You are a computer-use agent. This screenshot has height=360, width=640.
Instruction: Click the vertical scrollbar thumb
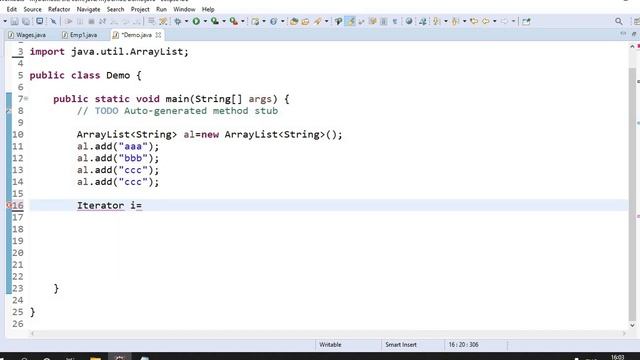pyautogui.click(x=632, y=195)
